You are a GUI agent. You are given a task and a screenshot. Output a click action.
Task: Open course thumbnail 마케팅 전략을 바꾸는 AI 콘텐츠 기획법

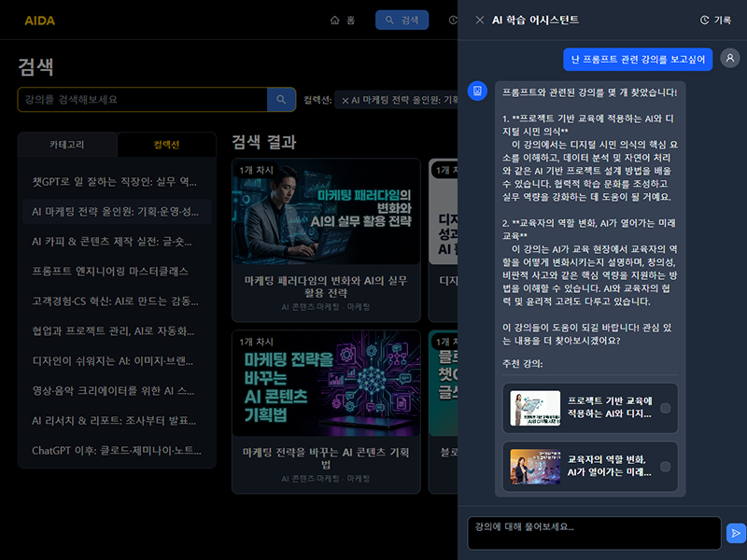(x=326, y=384)
